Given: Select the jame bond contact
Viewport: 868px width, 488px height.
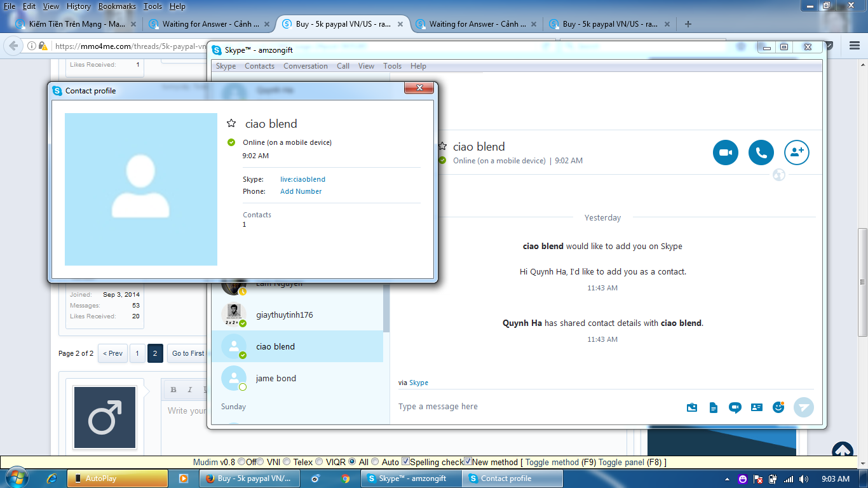Looking at the screenshot, I should [x=297, y=378].
